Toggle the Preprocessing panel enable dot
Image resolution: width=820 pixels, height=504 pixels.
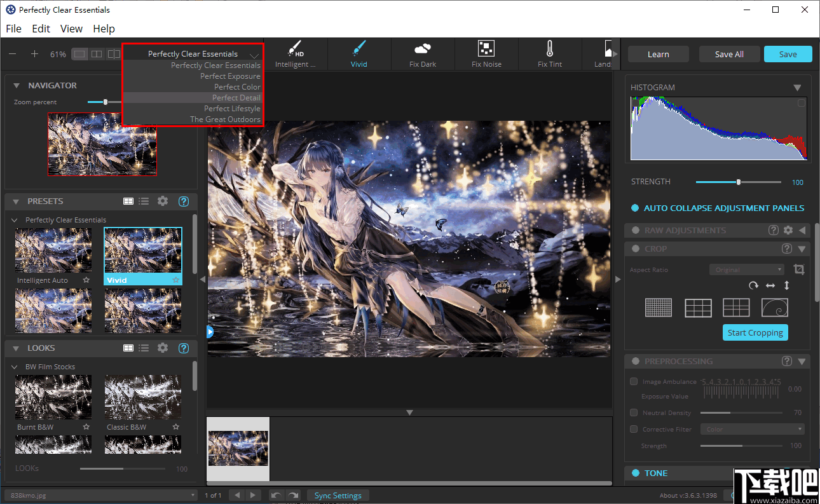(x=635, y=361)
